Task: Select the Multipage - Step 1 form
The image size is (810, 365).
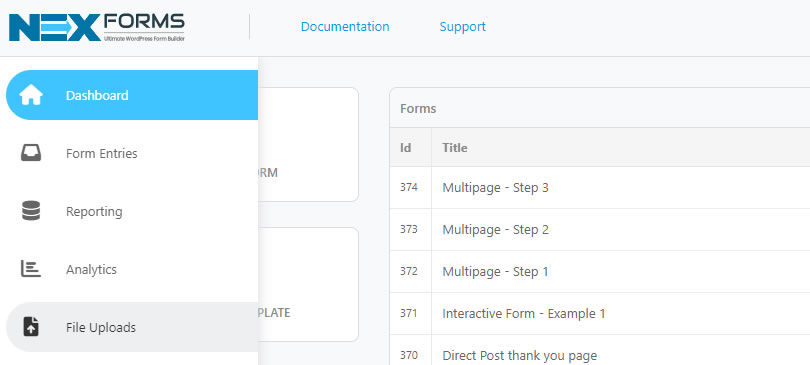Action: [x=495, y=272]
